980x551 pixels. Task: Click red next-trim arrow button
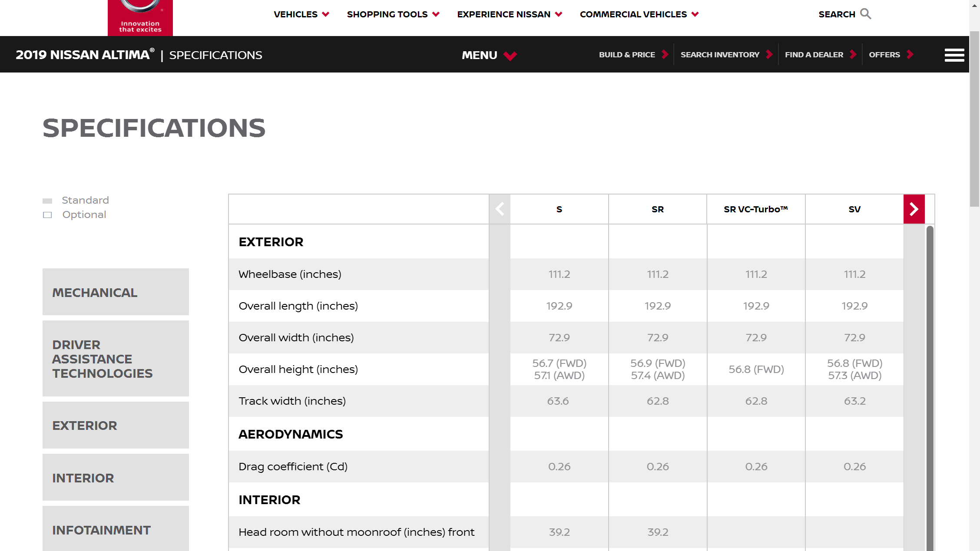914,209
